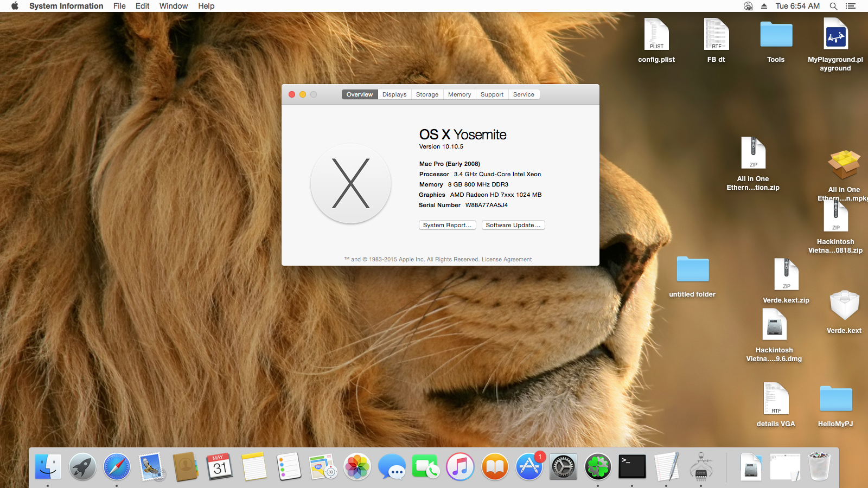Open the Window menu
The width and height of the screenshot is (868, 488).
point(174,6)
